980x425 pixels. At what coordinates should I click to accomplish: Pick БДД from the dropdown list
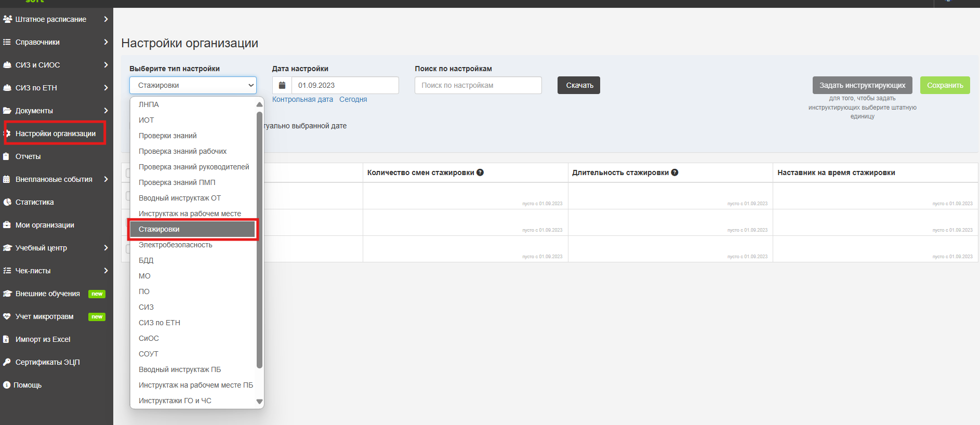(x=193, y=260)
